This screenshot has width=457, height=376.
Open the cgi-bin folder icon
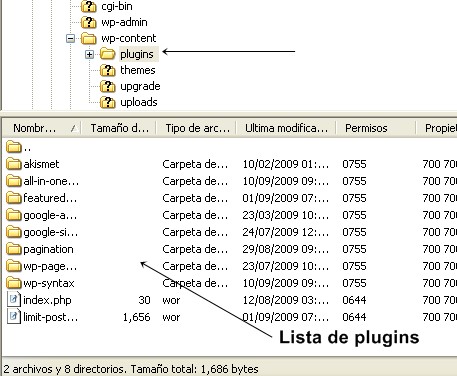click(x=89, y=6)
